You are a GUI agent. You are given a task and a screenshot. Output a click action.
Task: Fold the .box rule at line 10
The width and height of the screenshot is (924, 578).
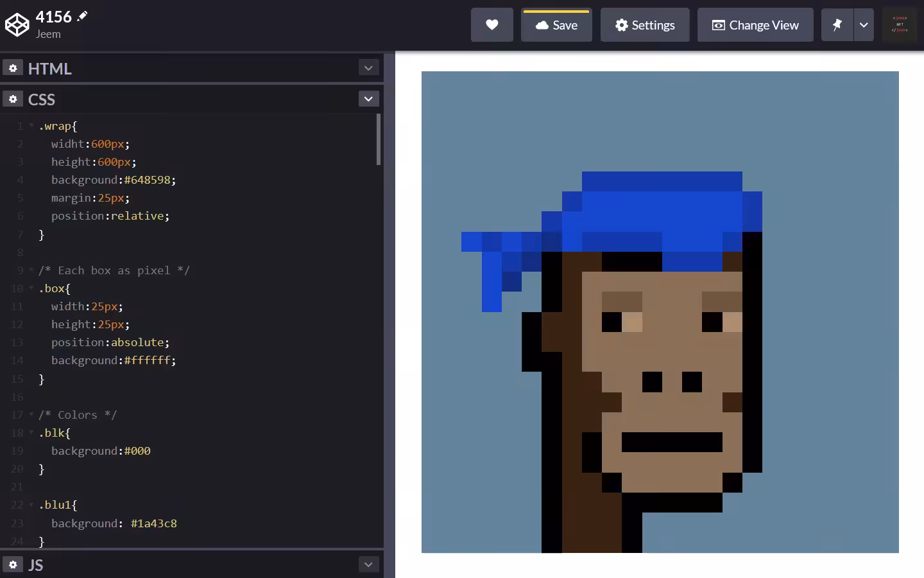(x=31, y=288)
